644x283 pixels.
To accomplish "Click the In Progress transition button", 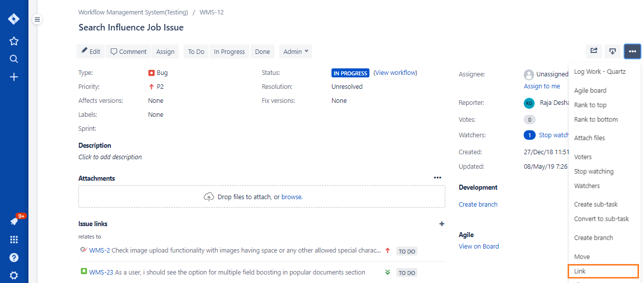I will click(229, 51).
